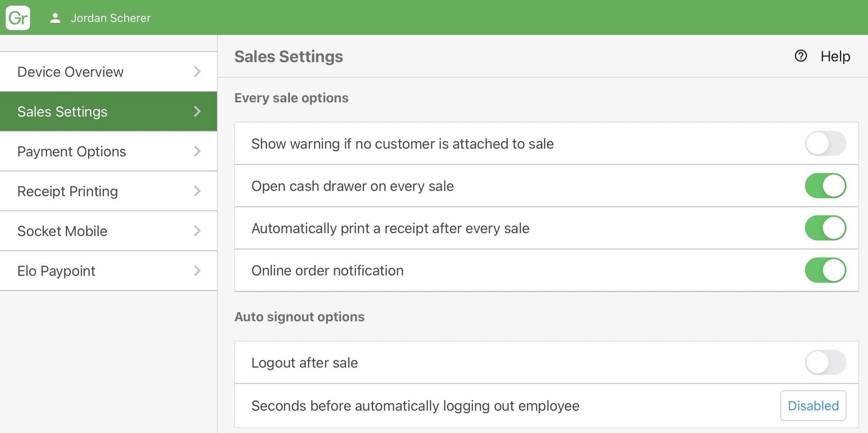Click the Receipt Printing chevron arrow
Viewport: 868px width, 433px height.
click(x=197, y=191)
